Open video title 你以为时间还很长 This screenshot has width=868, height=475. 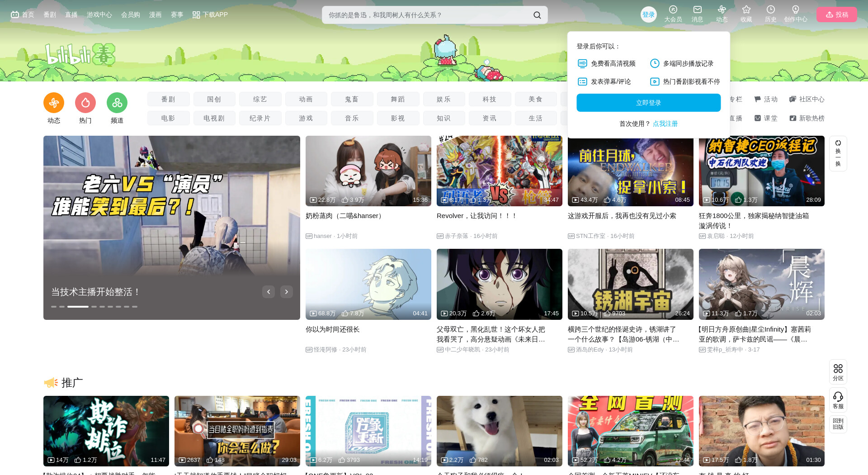tap(333, 329)
